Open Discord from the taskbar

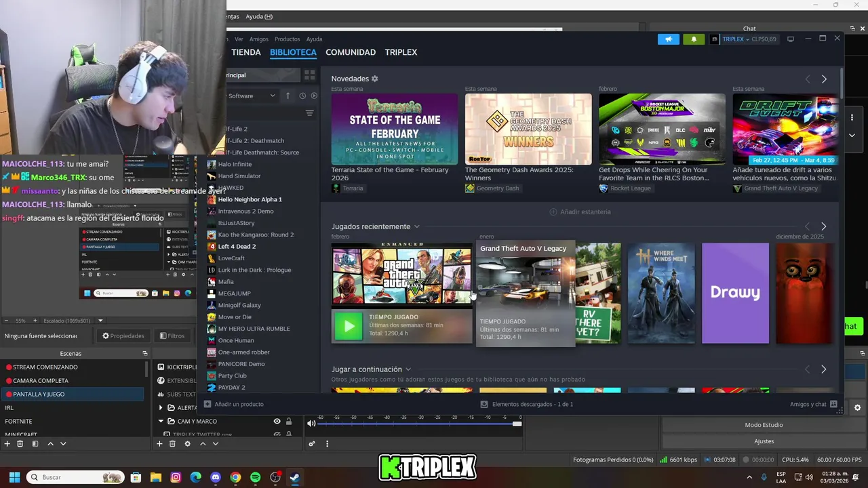click(216, 477)
